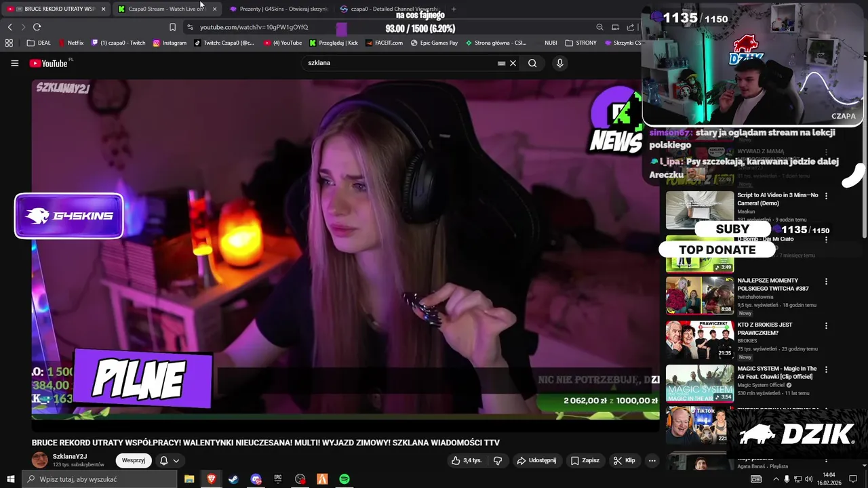Click the Wesprzyj support button

tap(134, 460)
